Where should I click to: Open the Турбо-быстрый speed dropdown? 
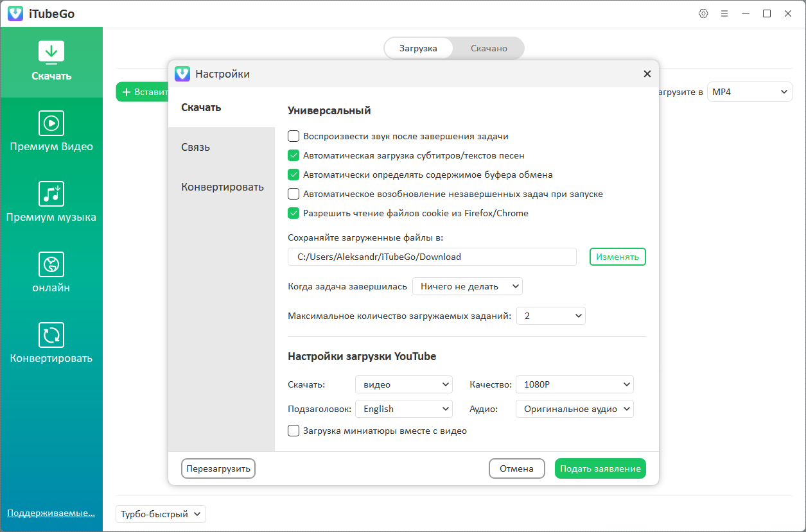pos(161,514)
